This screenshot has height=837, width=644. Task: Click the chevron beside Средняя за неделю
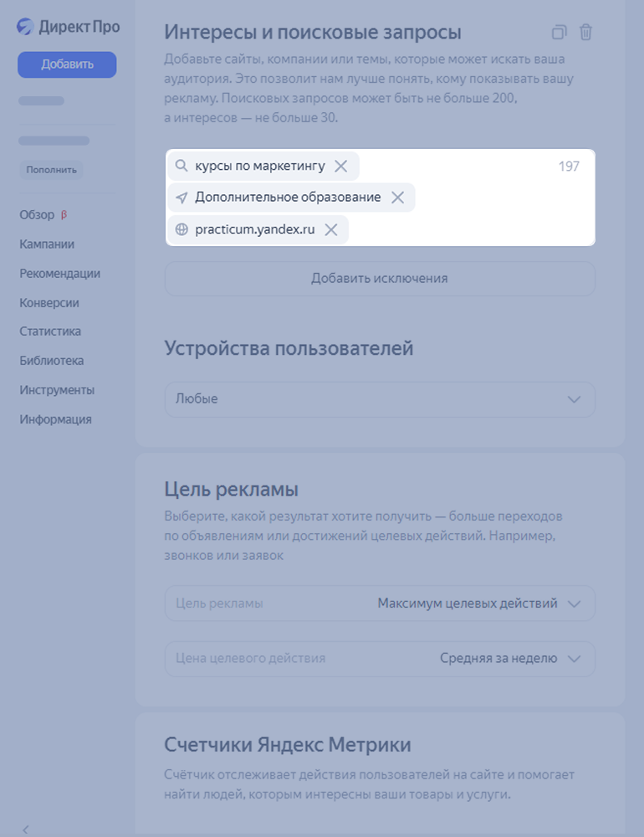coord(574,659)
